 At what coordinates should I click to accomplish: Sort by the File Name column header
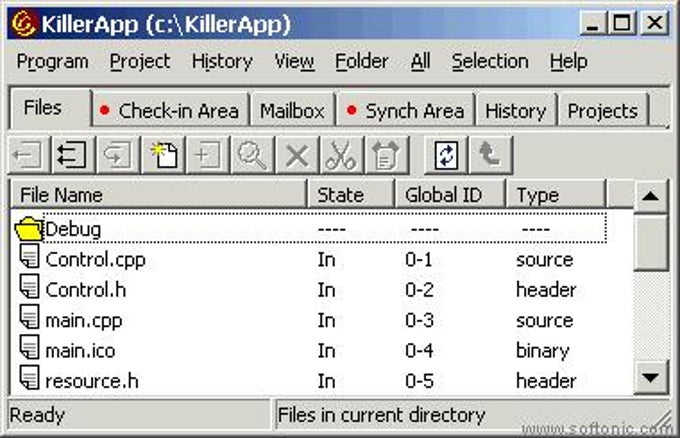158,195
